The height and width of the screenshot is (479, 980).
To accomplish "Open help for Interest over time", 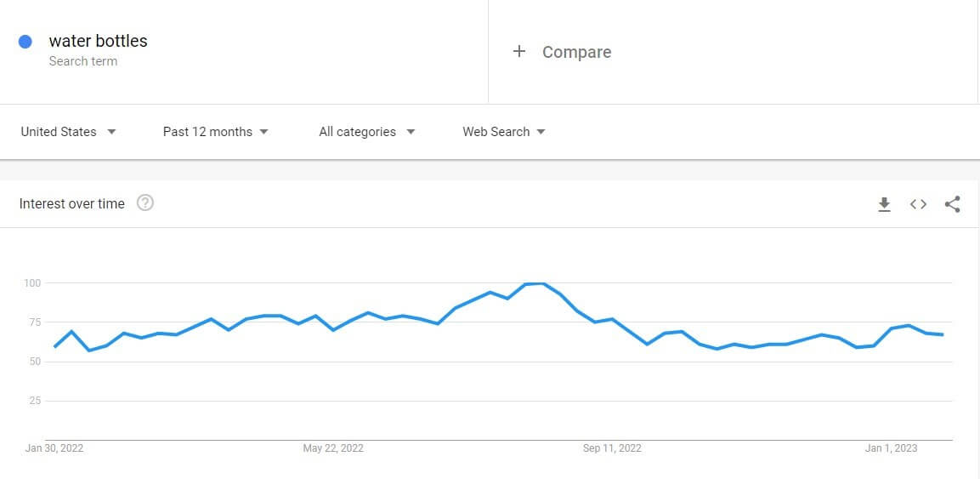I will (145, 203).
